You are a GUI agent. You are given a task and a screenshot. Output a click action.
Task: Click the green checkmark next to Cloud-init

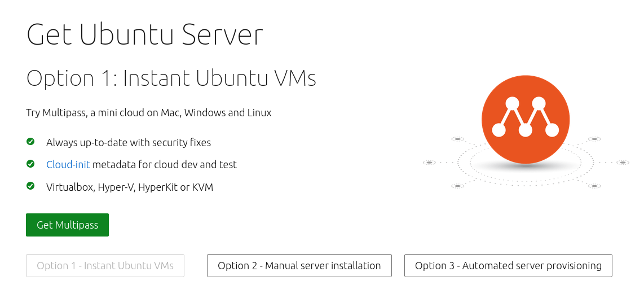pyautogui.click(x=30, y=164)
